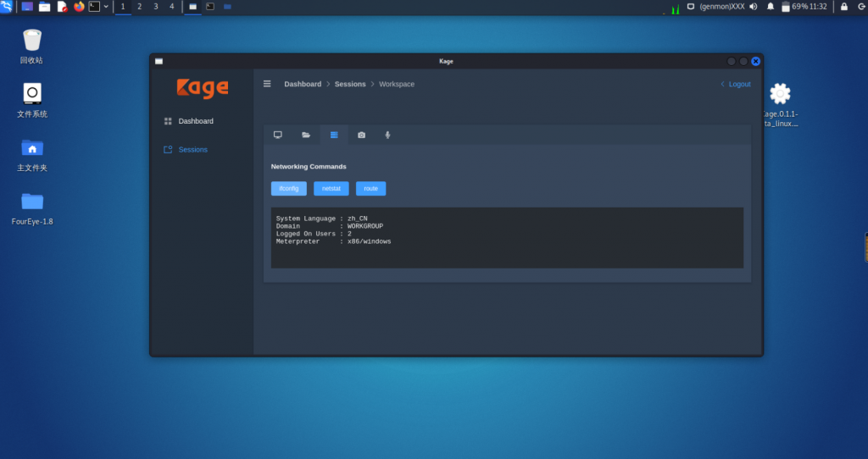Viewport: 868px width, 459px height.
Task: Switch to workspace 3
Action: pyautogui.click(x=156, y=7)
